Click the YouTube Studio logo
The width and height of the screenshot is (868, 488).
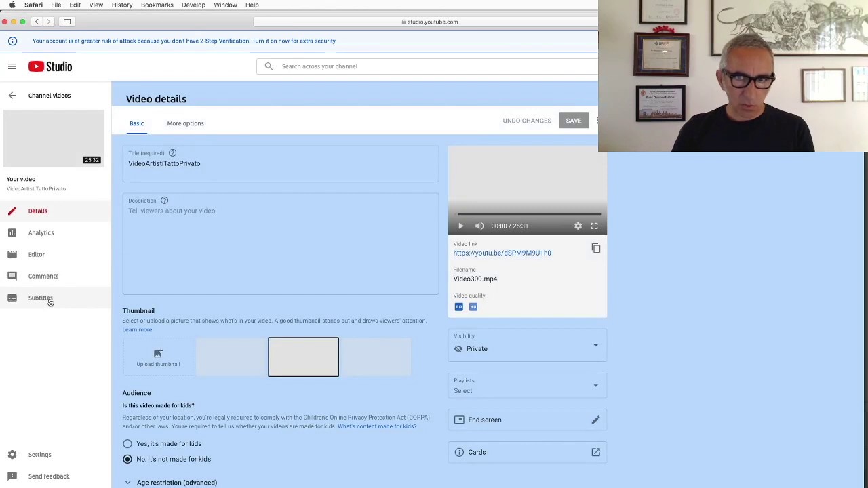point(50,66)
